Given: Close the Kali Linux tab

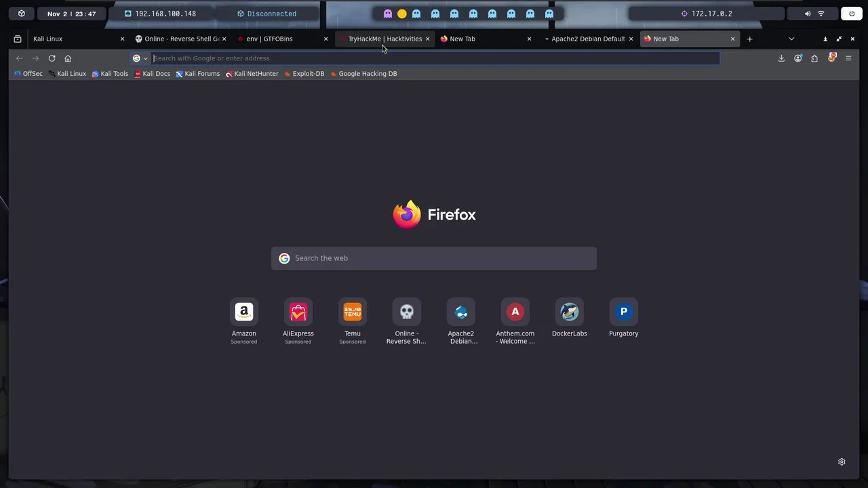Looking at the screenshot, I should click(x=122, y=39).
